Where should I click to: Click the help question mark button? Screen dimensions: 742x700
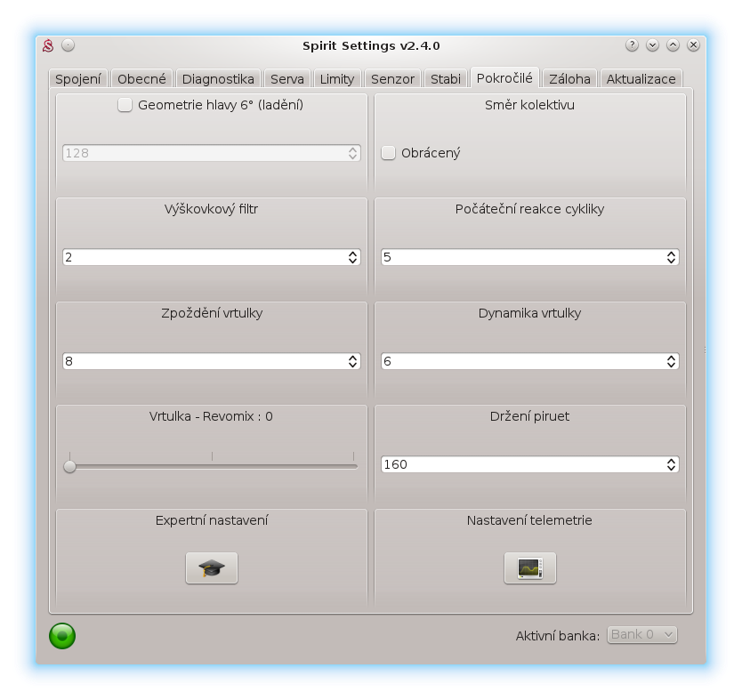tap(632, 45)
